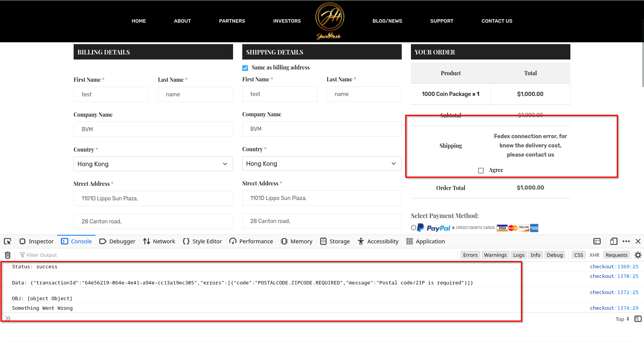The image size is (644, 342).
Task: Open the shipping Country dropdown
Action: (322, 164)
